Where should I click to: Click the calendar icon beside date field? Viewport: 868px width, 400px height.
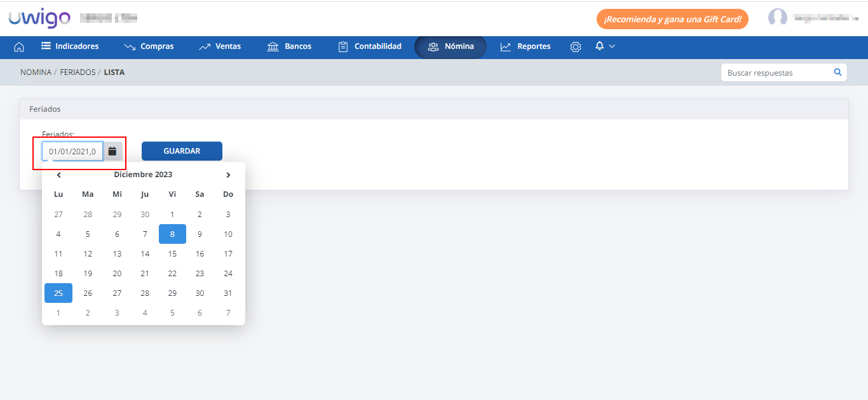[112, 151]
